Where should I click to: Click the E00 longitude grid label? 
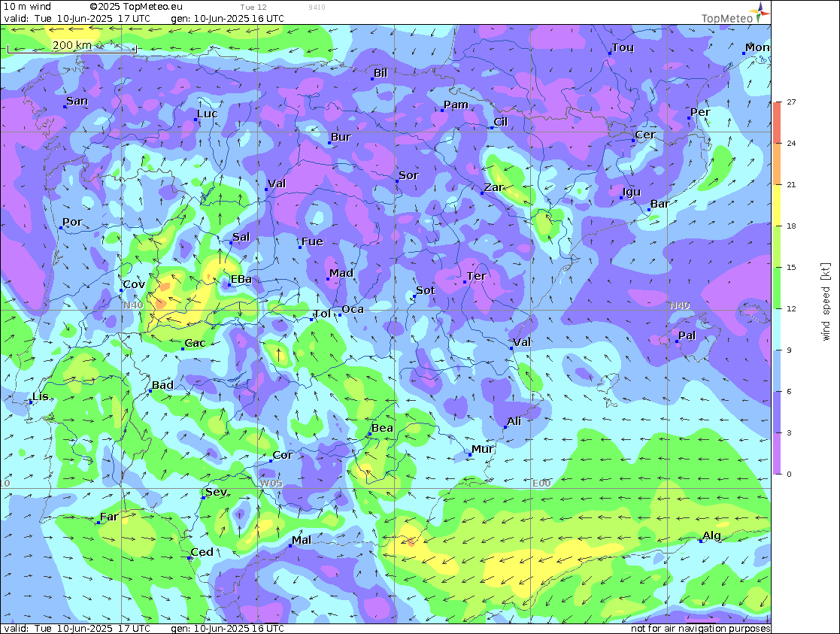tap(541, 484)
